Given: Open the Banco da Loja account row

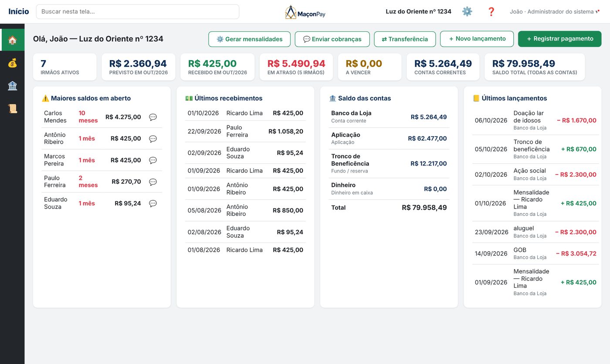Looking at the screenshot, I should pos(389,117).
